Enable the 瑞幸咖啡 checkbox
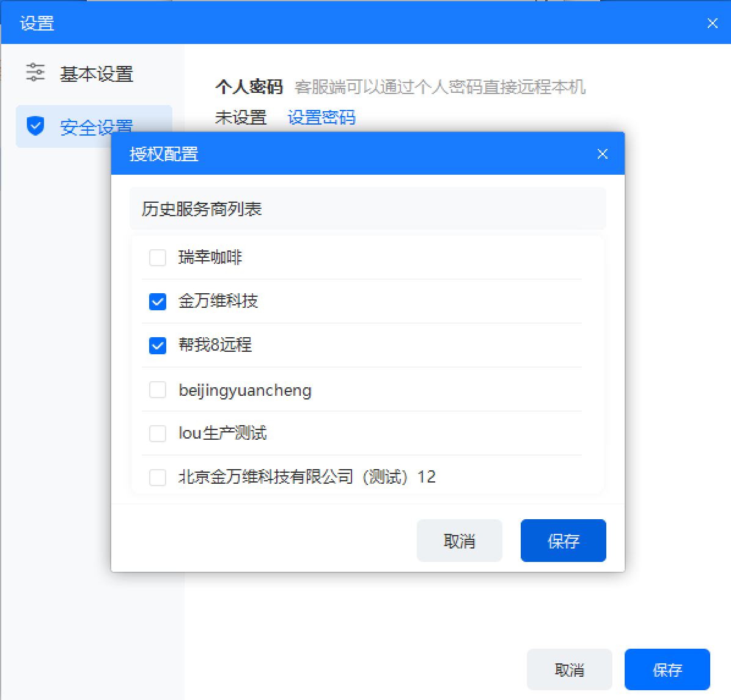The image size is (731, 700). click(x=158, y=258)
